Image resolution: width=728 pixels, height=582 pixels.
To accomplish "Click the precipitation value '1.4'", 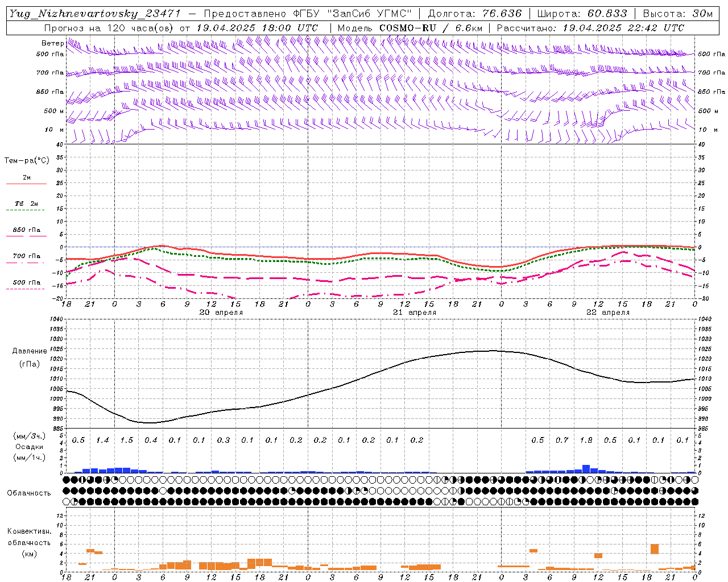I will click(102, 440).
